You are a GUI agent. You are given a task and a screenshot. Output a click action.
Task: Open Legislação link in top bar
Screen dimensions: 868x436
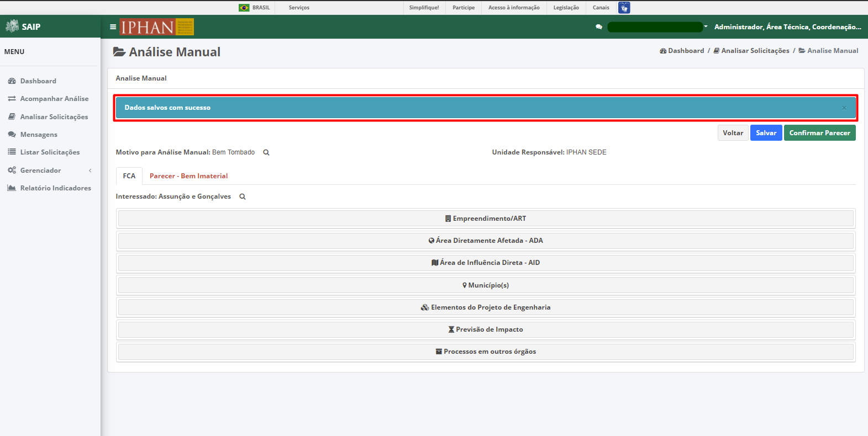566,8
